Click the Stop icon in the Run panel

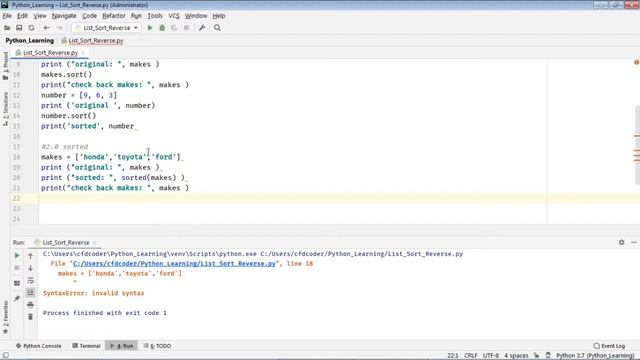(17, 268)
